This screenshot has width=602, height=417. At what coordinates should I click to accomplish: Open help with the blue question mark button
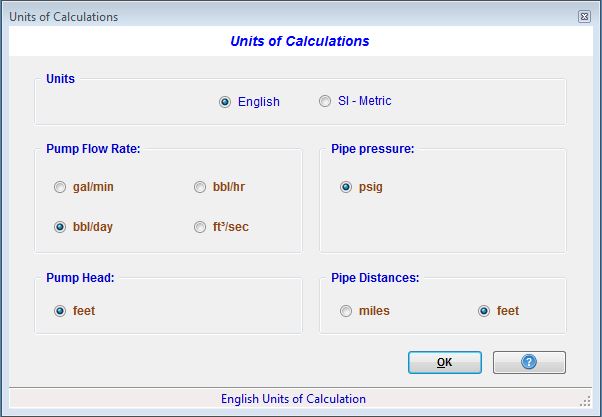click(529, 362)
